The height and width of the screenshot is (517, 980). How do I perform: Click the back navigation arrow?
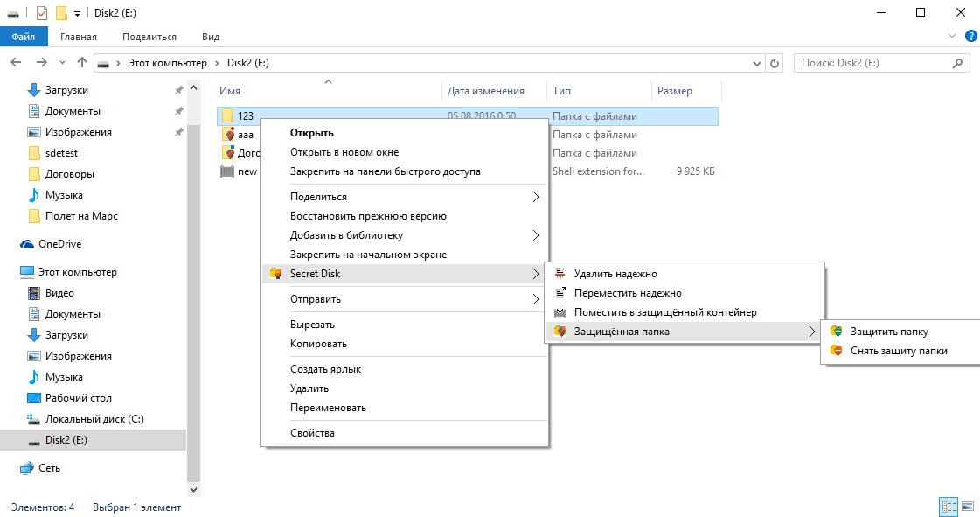point(16,62)
